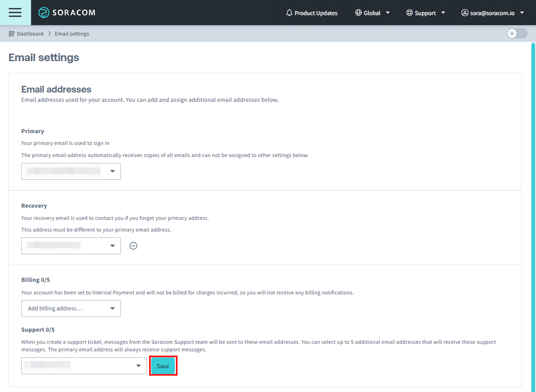Open the Support email address selector

click(84, 366)
